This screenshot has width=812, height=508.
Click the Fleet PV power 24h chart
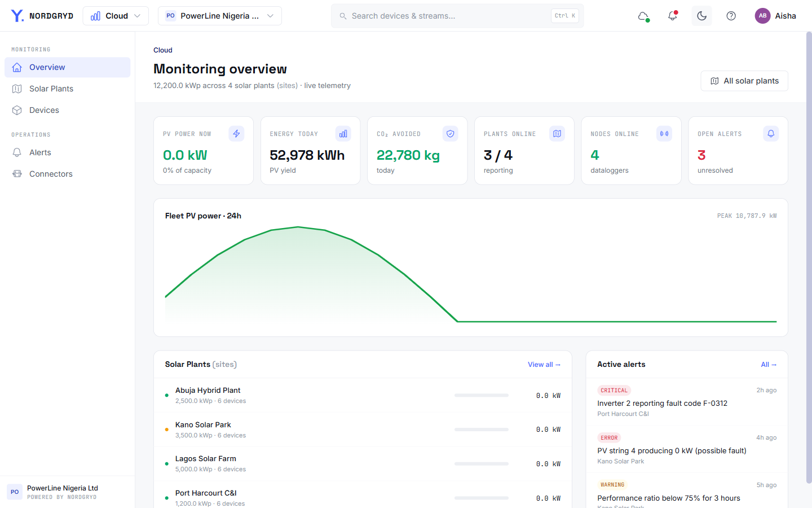tap(471, 274)
